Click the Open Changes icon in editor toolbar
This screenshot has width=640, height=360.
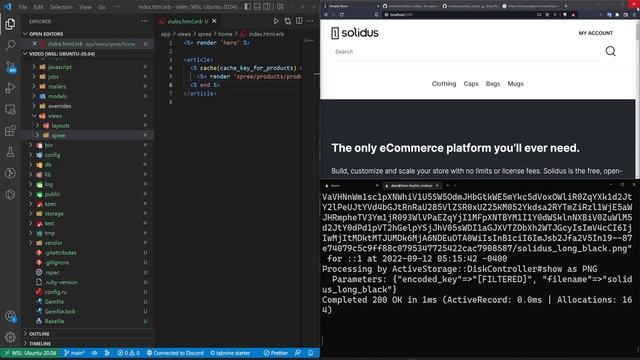[288, 21]
